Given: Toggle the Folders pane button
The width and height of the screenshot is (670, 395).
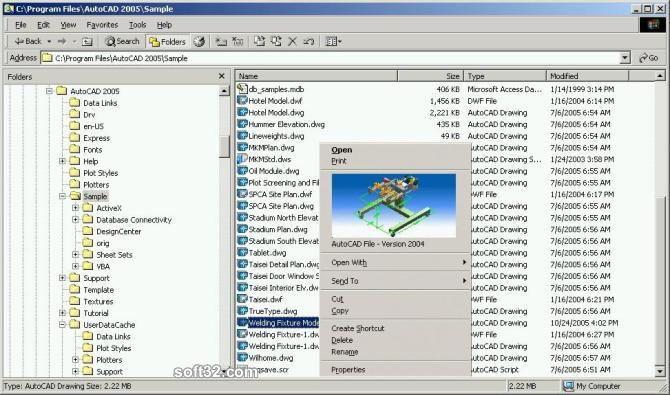Looking at the screenshot, I should (x=168, y=41).
